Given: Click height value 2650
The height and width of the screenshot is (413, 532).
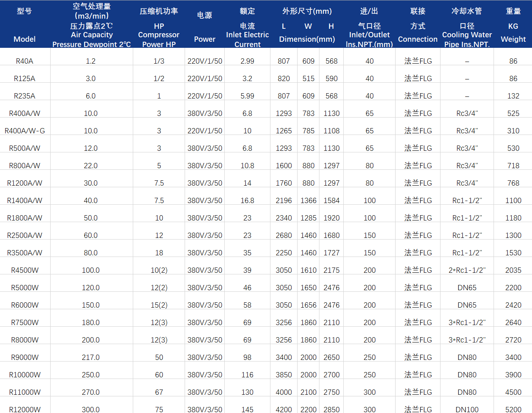Looking at the screenshot, I should click(x=332, y=357).
